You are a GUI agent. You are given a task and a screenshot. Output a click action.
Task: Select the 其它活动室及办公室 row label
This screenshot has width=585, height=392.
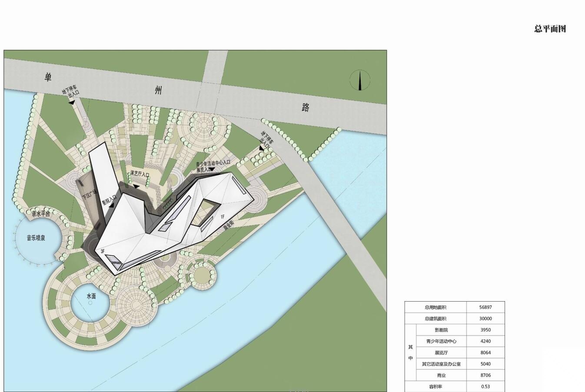point(441,364)
